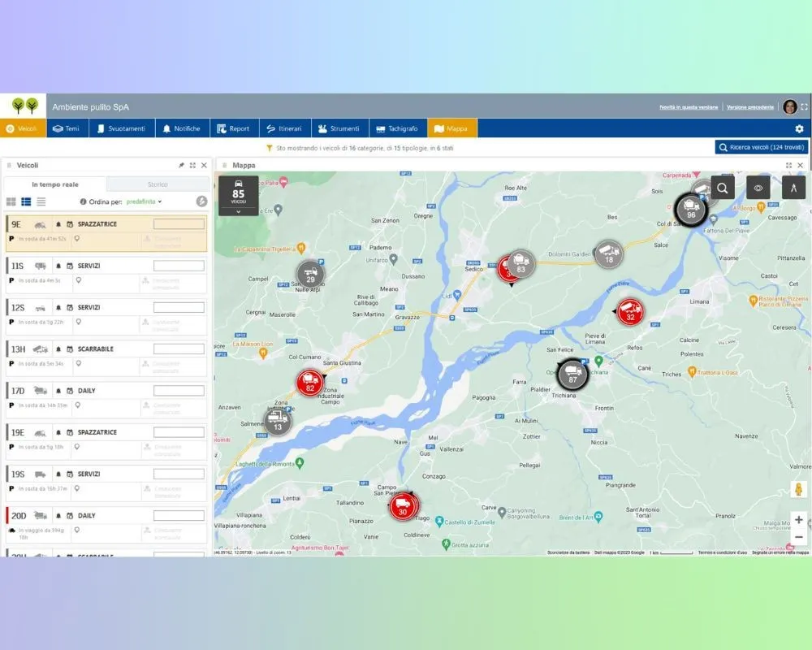Click the map zoom in plus button
The height and width of the screenshot is (650, 812).
[x=798, y=519]
